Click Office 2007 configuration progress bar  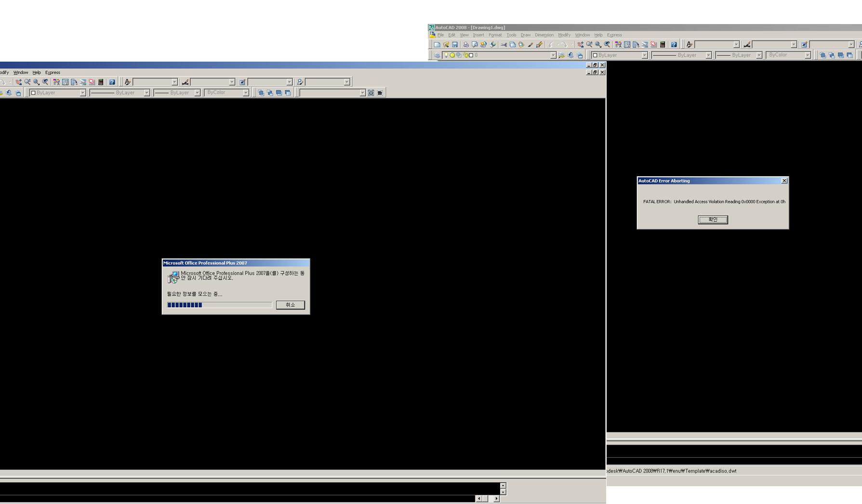219,305
